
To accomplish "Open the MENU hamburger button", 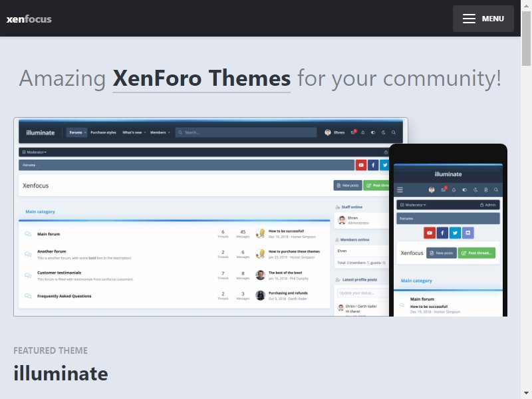I will click(483, 19).
